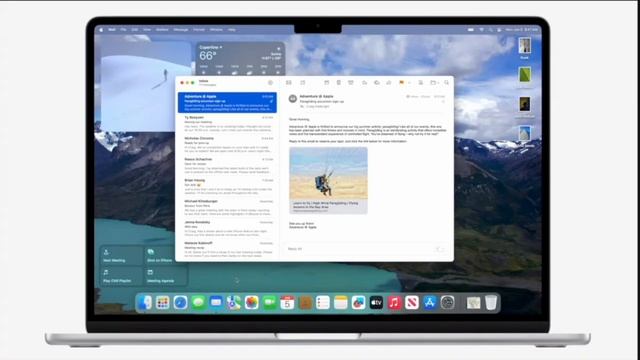This screenshot has height=360, width=640.
Task: Open the Mail menu in menu bar
Action: [x=112, y=30]
